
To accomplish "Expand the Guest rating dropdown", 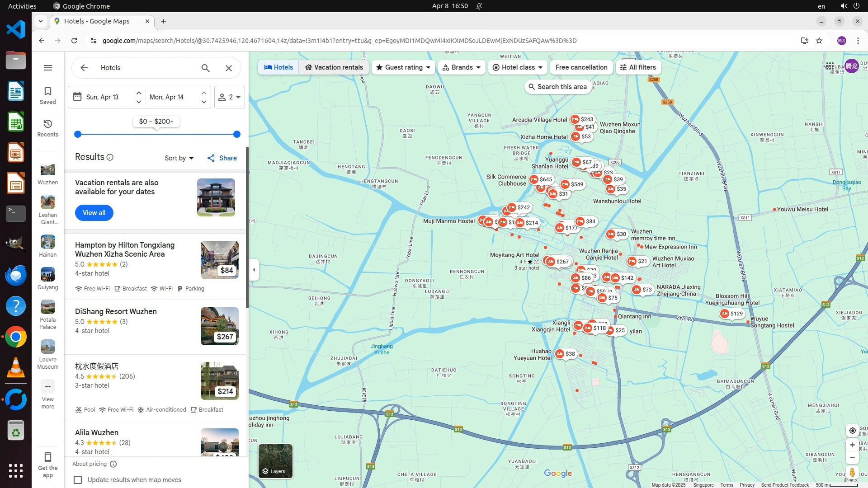I will tap(403, 67).
